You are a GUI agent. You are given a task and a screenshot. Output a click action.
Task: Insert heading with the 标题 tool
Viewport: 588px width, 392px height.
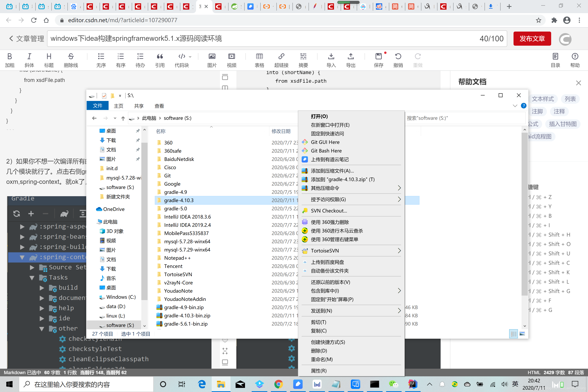(x=49, y=60)
